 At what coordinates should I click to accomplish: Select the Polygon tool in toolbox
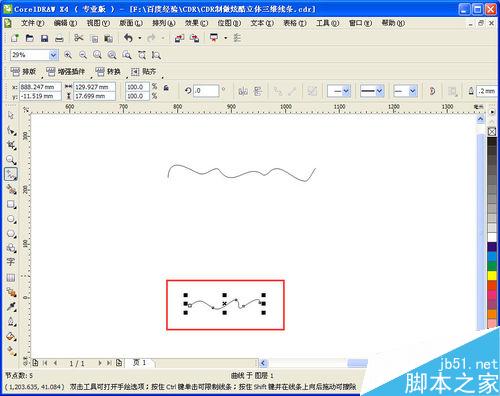[x=11, y=234]
